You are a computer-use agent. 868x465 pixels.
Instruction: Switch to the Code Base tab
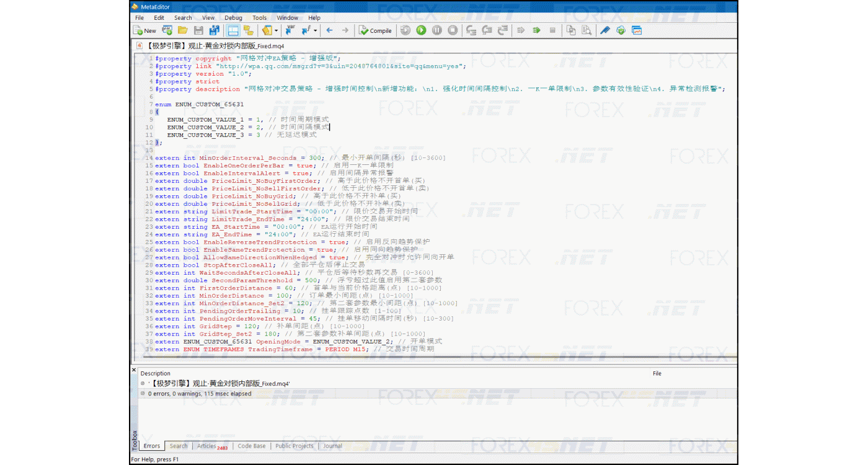coord(251,446)
